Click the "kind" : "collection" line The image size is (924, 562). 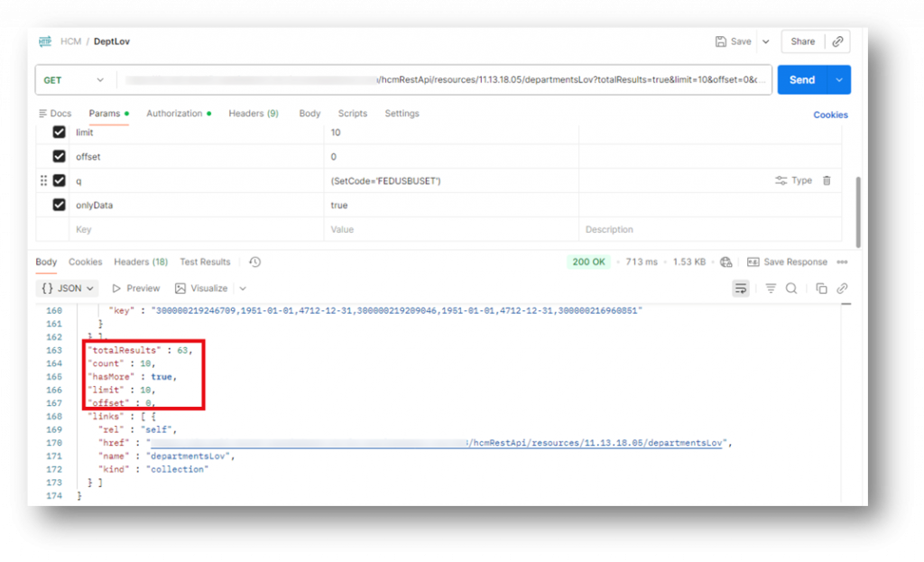(153, 469)
